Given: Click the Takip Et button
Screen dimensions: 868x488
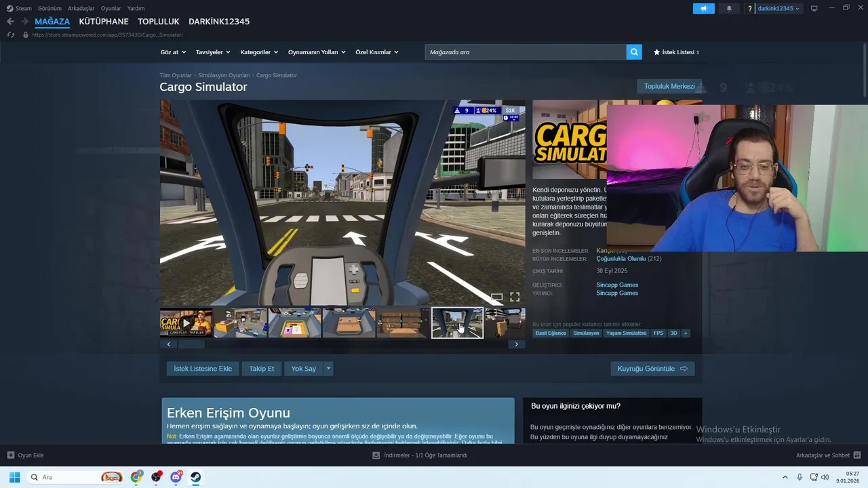Looking at the screenshot, I should pyautogui.click(x=262, y=369).
